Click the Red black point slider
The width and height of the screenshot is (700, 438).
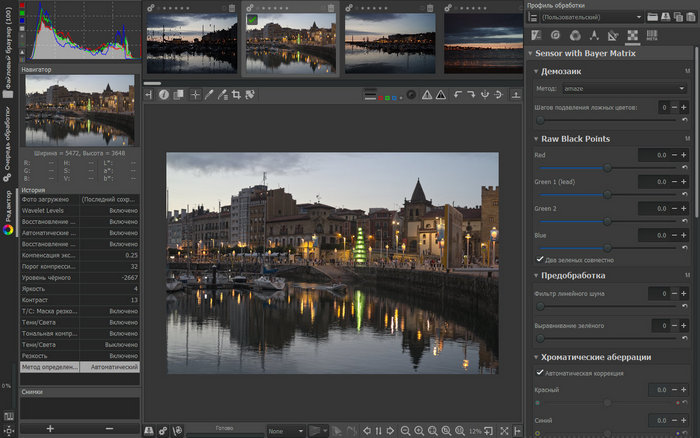click(x=607, y=167)
